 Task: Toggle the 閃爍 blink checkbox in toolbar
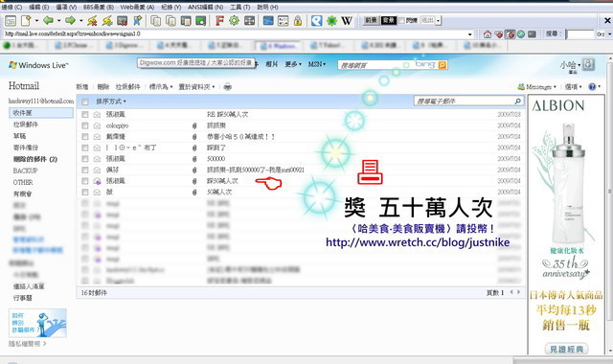[x=401, y=20]
